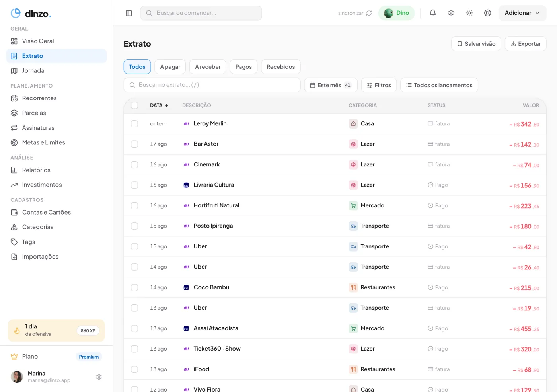Open Assinaturas page
557x392 pixels.
pos(56,128)
